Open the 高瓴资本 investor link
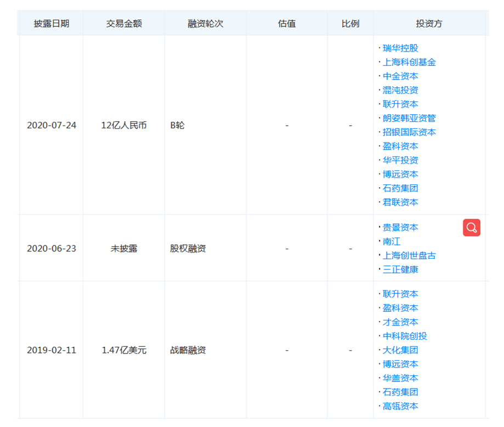Viewport: 504px width, 427px height. (400, 406)
